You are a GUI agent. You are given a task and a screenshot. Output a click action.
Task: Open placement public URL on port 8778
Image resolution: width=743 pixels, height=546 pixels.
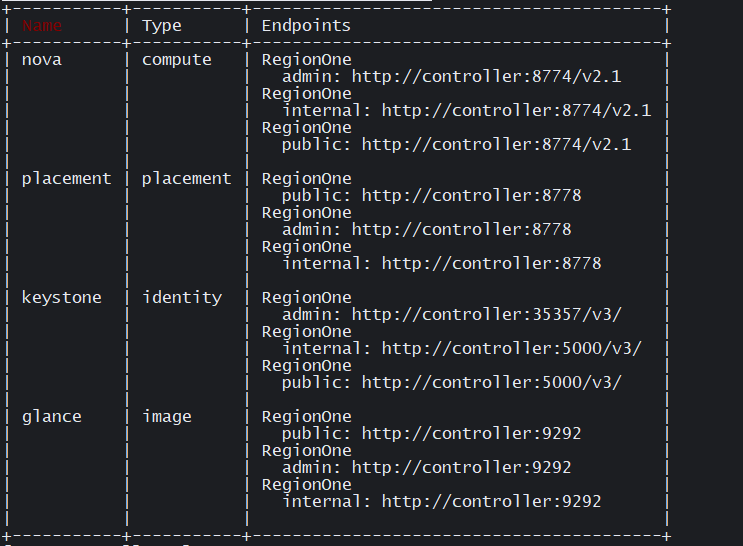[x=471, y=196]
